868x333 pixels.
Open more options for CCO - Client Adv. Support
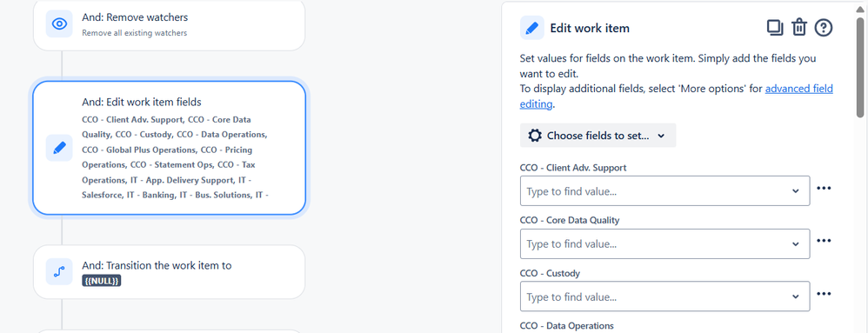click(x=824, y=188)
